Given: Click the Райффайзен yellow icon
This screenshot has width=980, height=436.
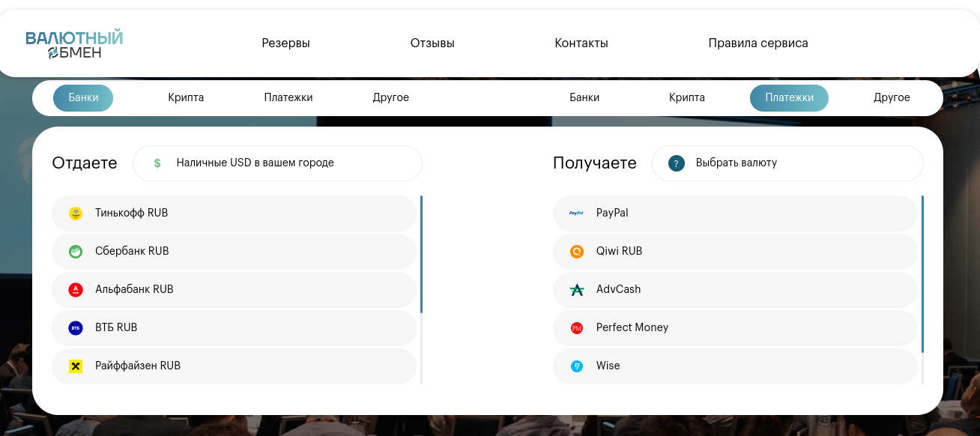Looking at the screenshot, I should (x=76, y=366).
